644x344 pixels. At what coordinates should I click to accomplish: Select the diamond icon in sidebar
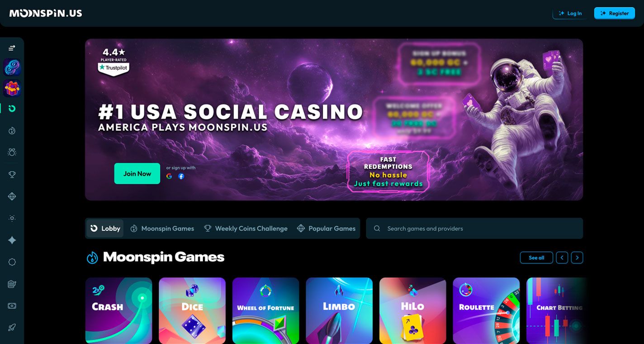12,196
